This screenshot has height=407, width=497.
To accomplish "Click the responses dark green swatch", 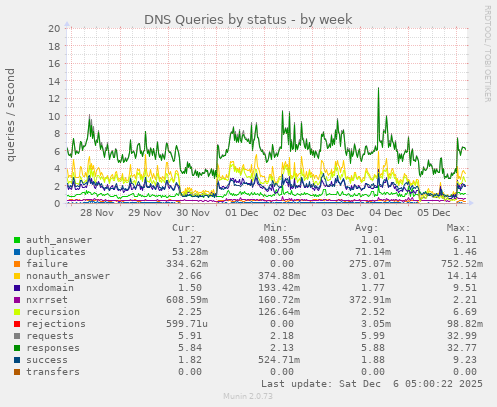I will click(x=17, y=348).
